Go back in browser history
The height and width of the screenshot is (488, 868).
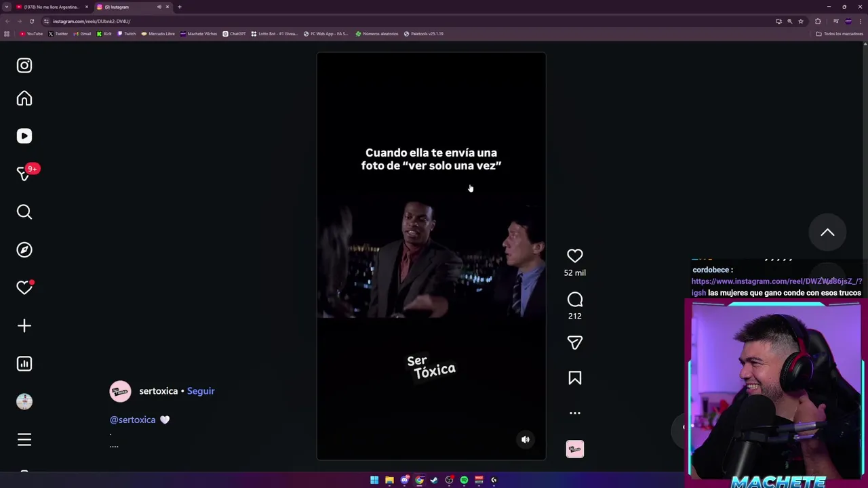(x=7, y=21)
